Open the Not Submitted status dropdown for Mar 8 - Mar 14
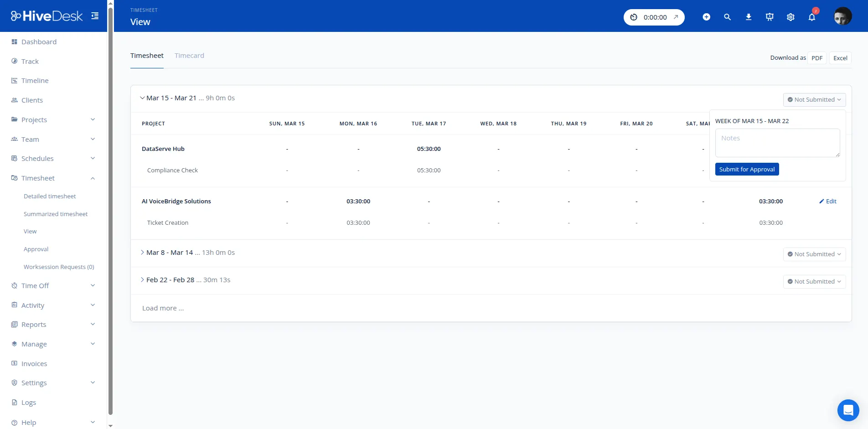 (x=814, y=254)
